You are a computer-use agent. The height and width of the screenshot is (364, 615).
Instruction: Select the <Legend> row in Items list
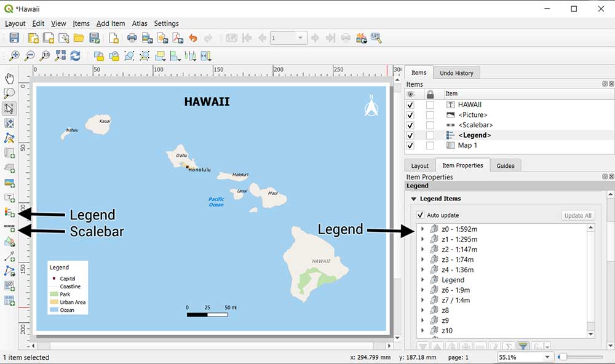click(509, 135)
